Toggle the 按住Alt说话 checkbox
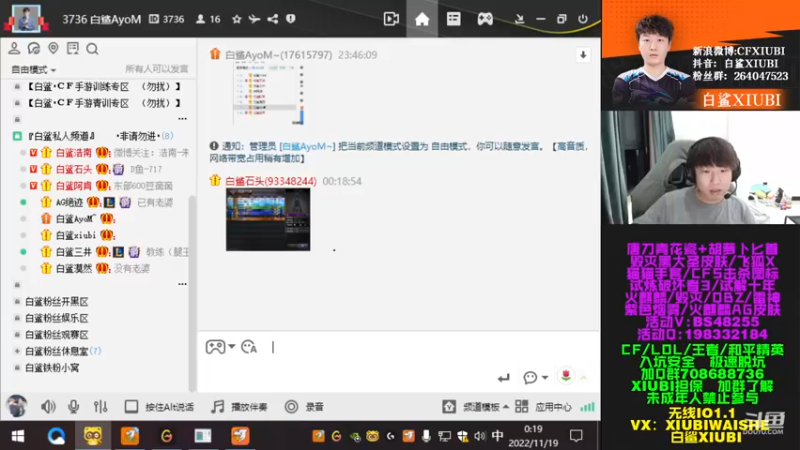This screenshot has width=800, height=450. (x=131, y=407)
